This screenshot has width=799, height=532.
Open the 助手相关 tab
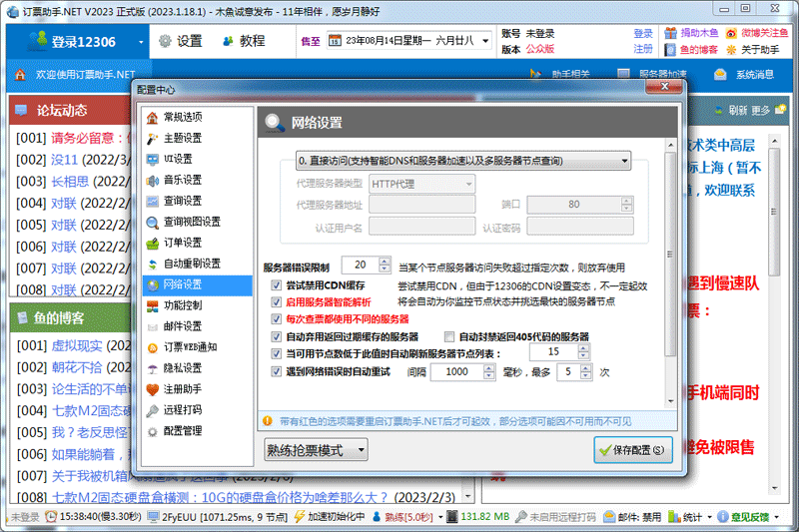coord(560,74)
